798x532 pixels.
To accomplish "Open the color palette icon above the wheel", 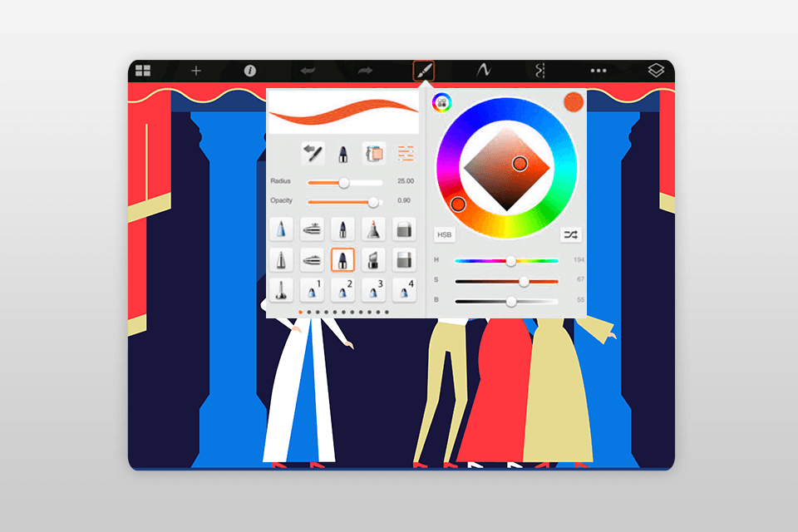I will pyautogui.click(x=441, y=101).
